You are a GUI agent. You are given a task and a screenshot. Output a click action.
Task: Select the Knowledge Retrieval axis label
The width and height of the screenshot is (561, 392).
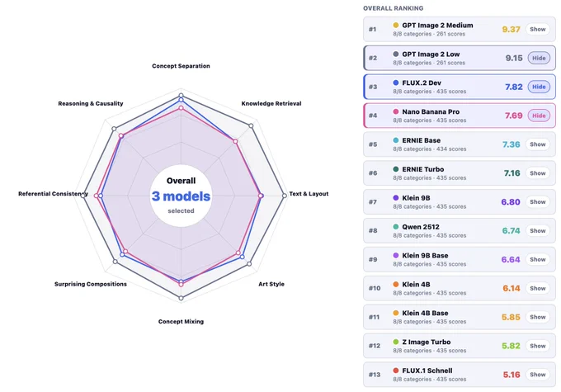pyautogui.click(x=271, y=103)
